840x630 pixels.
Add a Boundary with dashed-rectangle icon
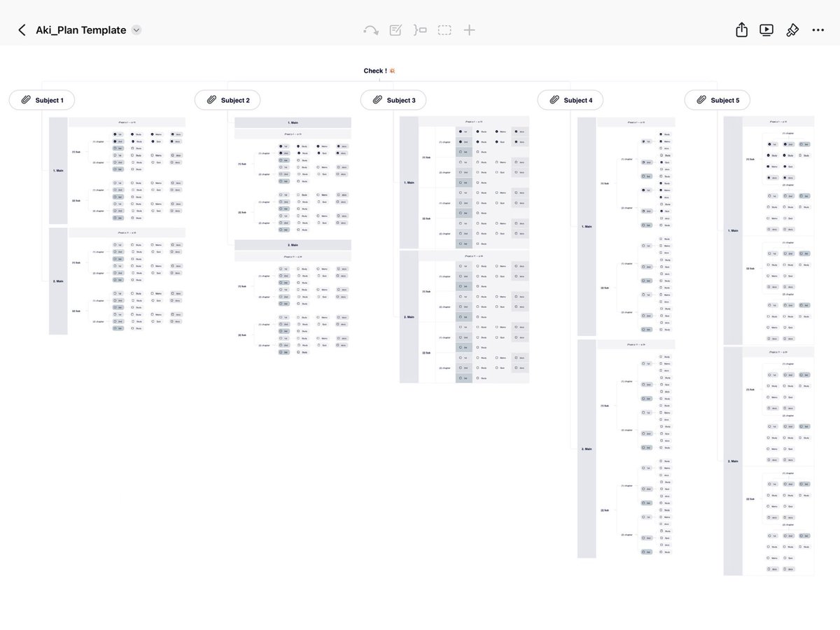click(444, 30)
